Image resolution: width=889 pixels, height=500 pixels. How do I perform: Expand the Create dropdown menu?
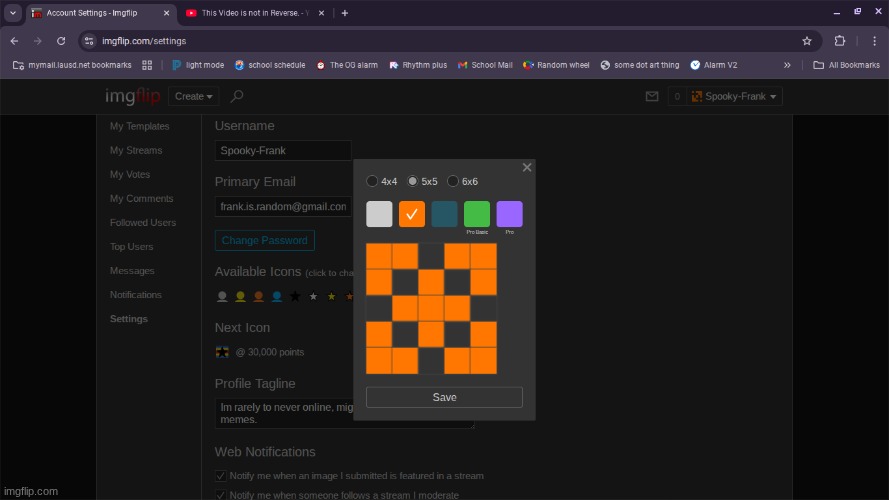click(x=194, y=97)
